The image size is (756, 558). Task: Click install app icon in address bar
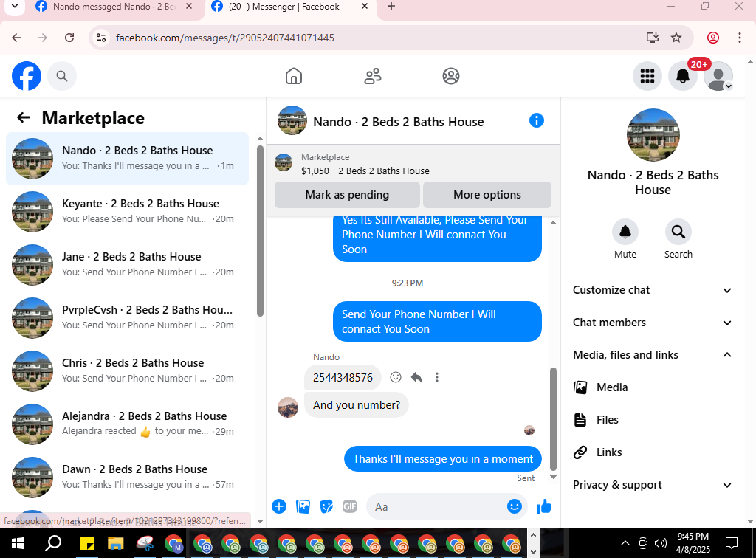[x=653, y=38]
